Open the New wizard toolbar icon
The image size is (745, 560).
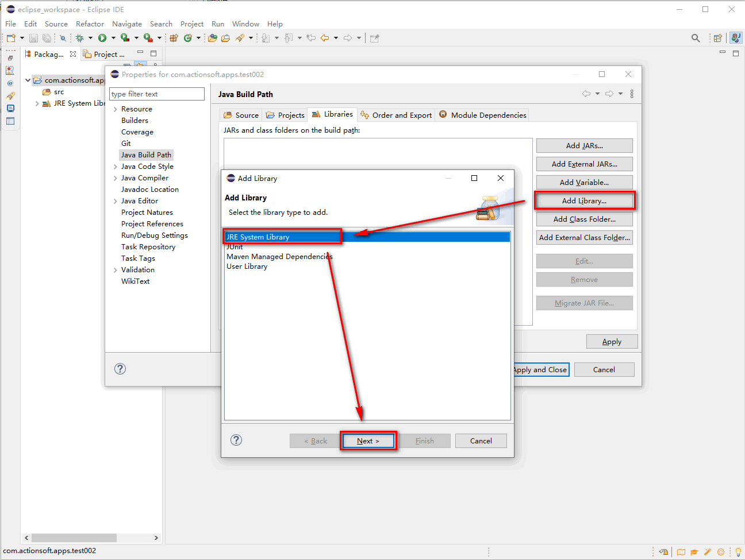(x=10, y=37)
